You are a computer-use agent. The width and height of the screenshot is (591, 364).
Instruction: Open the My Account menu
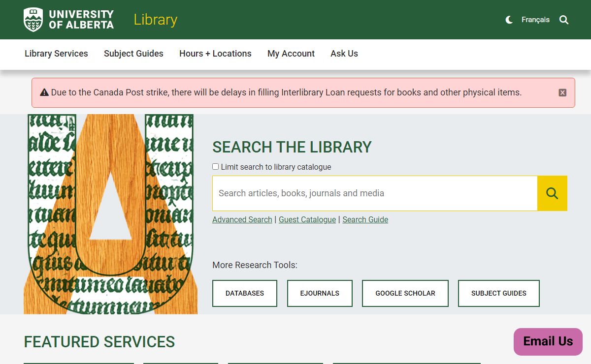291,54
